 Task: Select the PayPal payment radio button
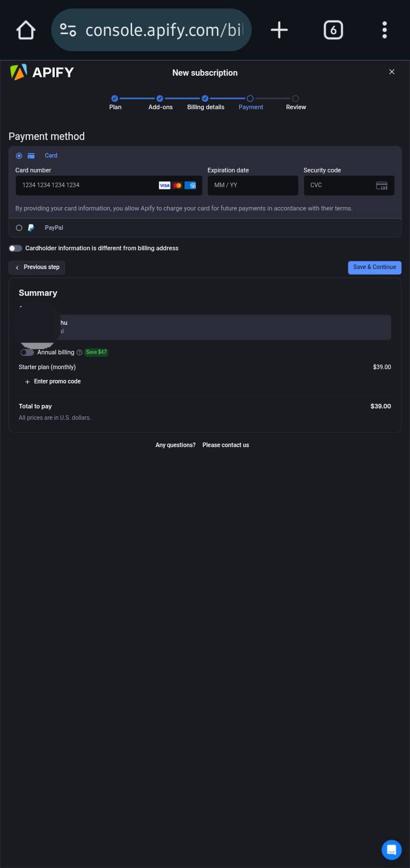[19, 228]
